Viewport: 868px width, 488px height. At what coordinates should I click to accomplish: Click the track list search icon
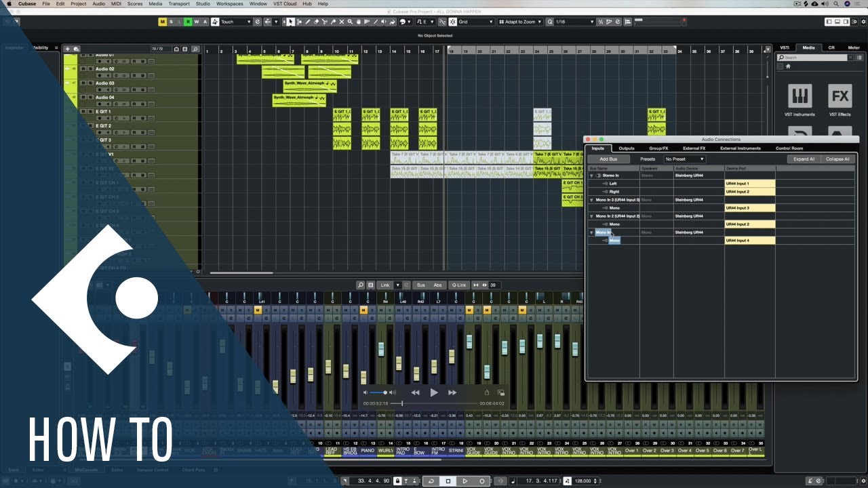195,49
